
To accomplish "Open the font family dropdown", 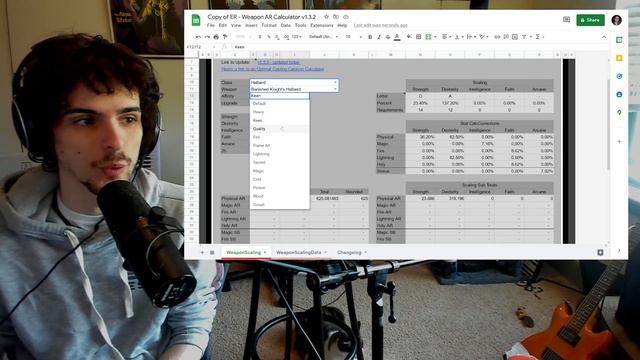I will click(x=323, y=37).
